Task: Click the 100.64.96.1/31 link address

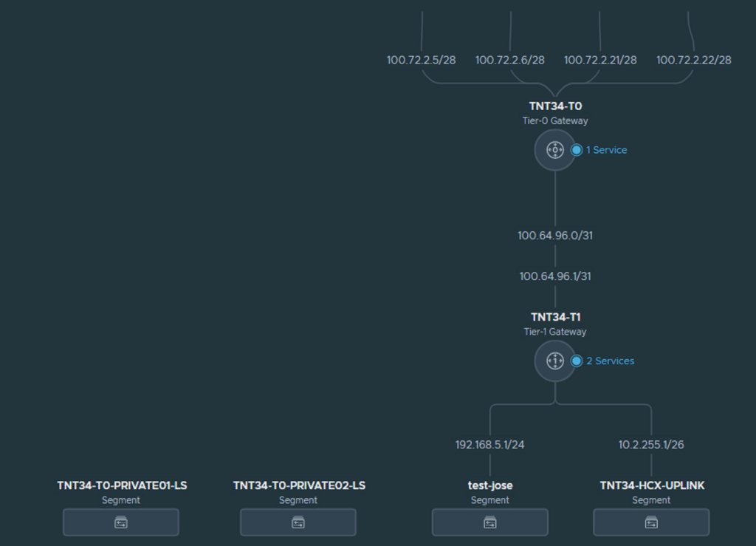Action: 555,276
